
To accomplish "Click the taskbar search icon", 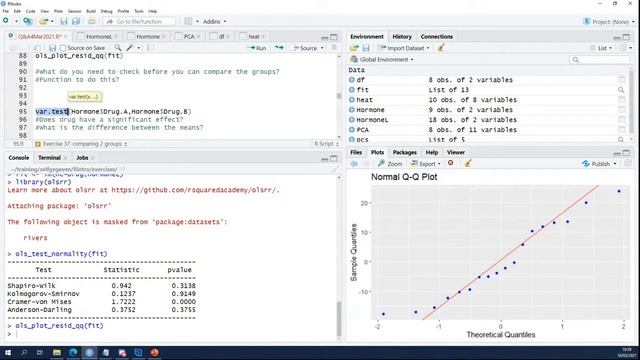I will click(24, 353).
